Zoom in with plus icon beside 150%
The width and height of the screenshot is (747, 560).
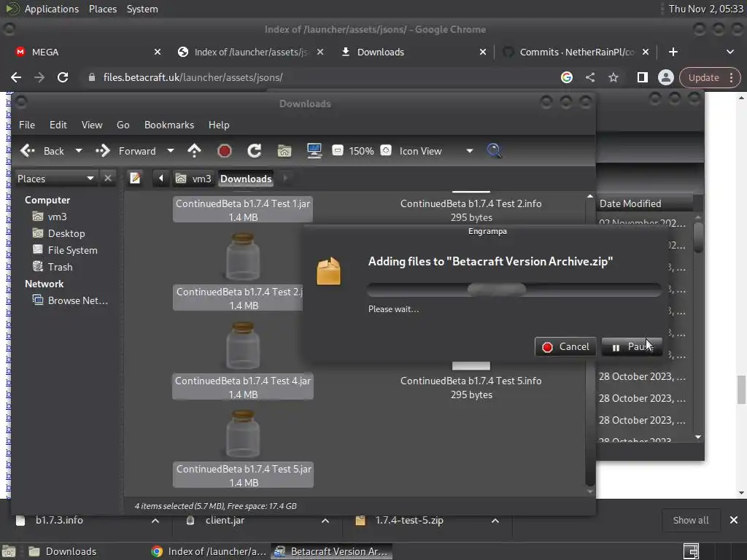pos(386,150)
